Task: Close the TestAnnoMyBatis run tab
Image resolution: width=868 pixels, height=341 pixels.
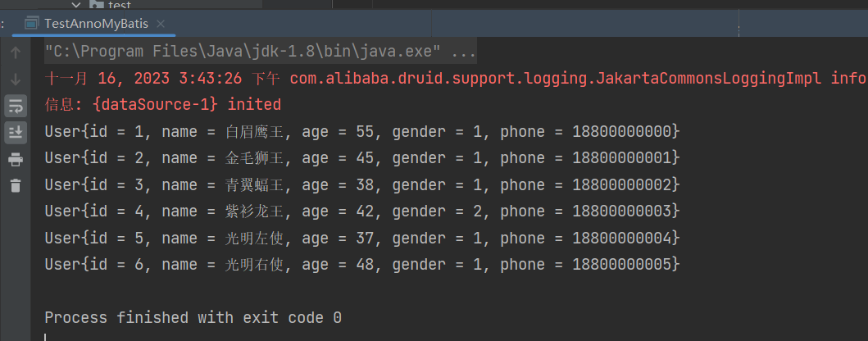Action: coord(160,24)
